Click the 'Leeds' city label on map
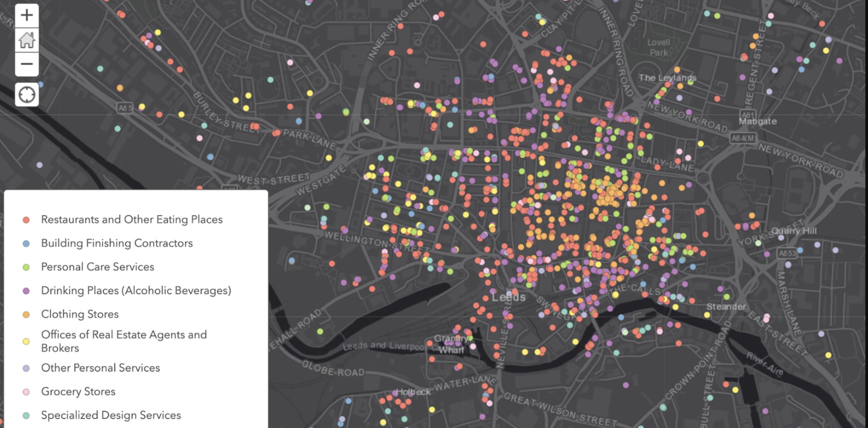868x428 pixels. [508, 297]
